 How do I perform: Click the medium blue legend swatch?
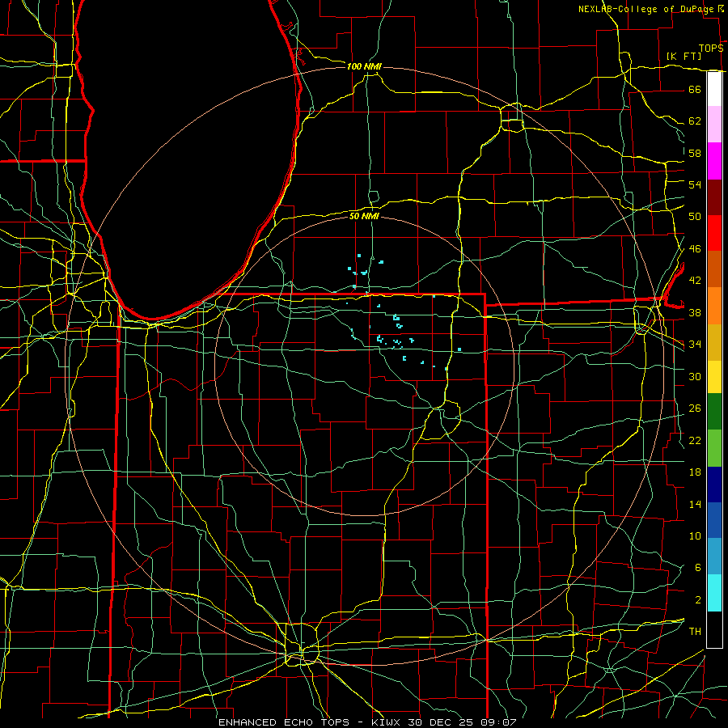tap(714, 520)
